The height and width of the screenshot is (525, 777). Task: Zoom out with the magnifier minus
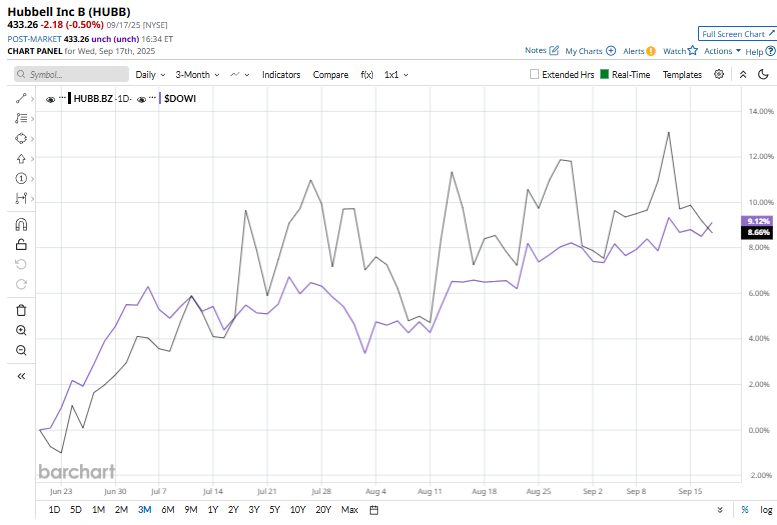[21, 350]
